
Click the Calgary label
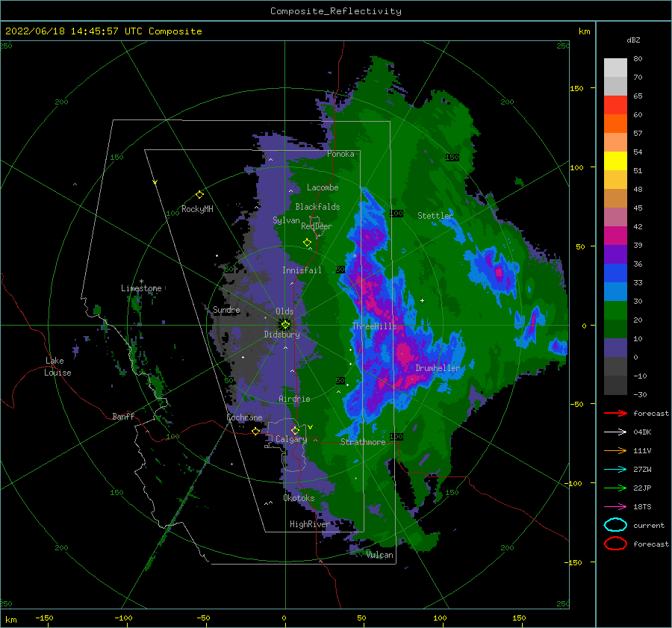pyautogui.click(x=291, y=439)
